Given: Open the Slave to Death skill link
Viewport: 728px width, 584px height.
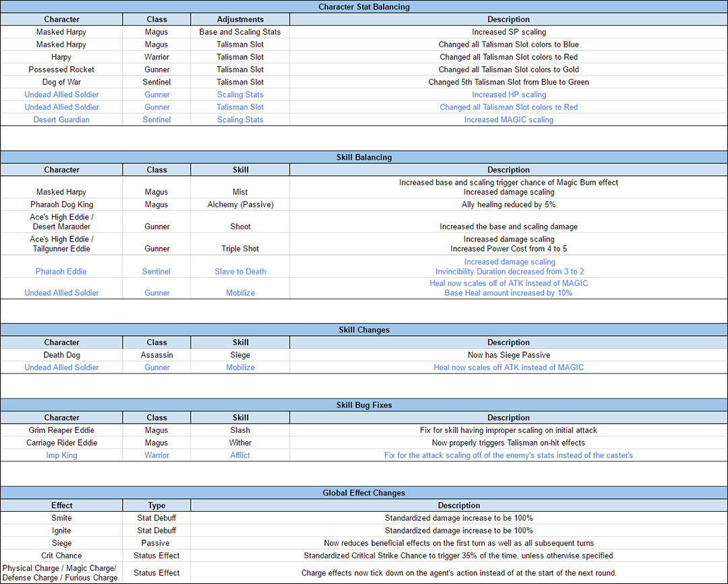Looking at the screenshot, I should coord(240,272).
